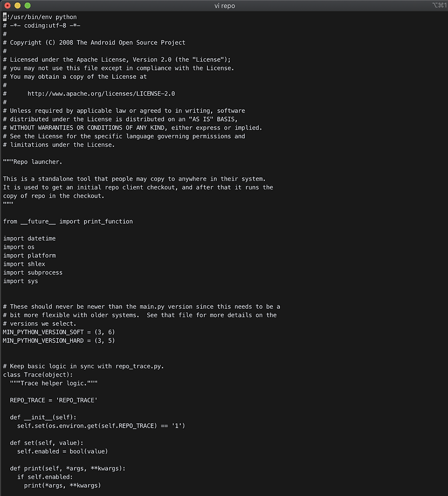Click the Apache license URL
The width and height of the screenshot is (448, 496).
(102, 94)
